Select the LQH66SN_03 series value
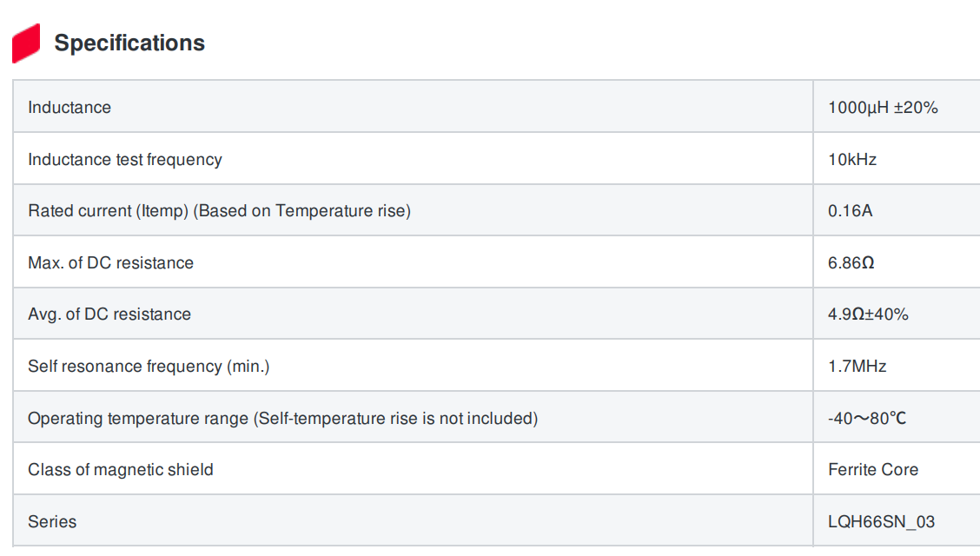This screenshot has width=980, height=556. 881,522
